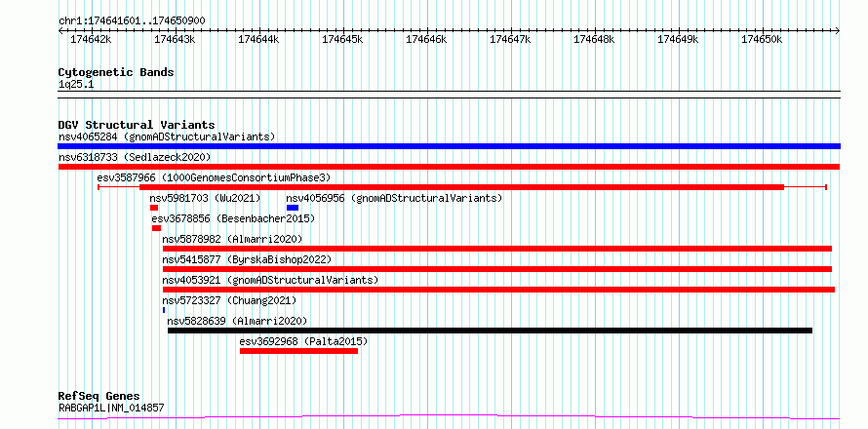Open the esv3678856 (Besenbacher2015) label

233,218
